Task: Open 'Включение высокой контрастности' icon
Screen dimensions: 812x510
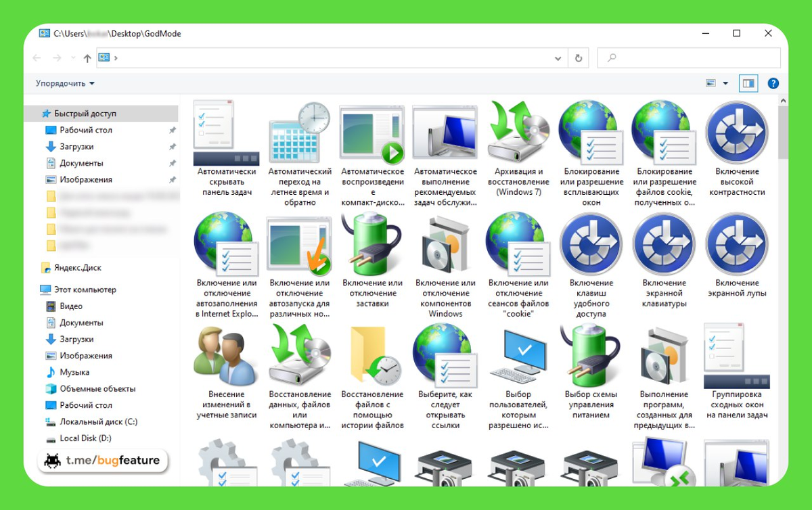Action: (737, 132)
